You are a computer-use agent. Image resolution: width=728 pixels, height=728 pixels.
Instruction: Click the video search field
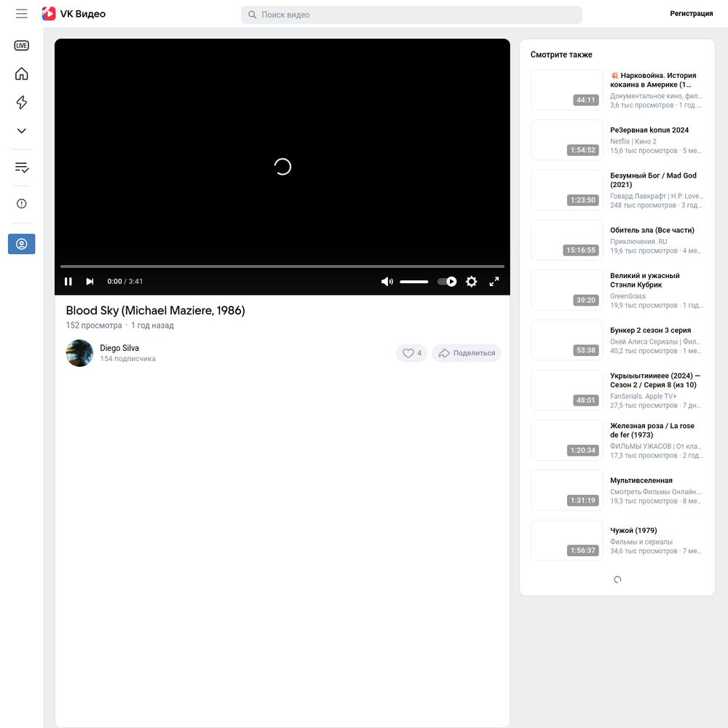coord(411,15)
